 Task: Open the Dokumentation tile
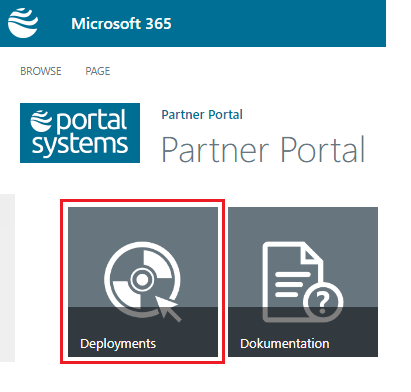pyautogui.click(x=303, y=282)
